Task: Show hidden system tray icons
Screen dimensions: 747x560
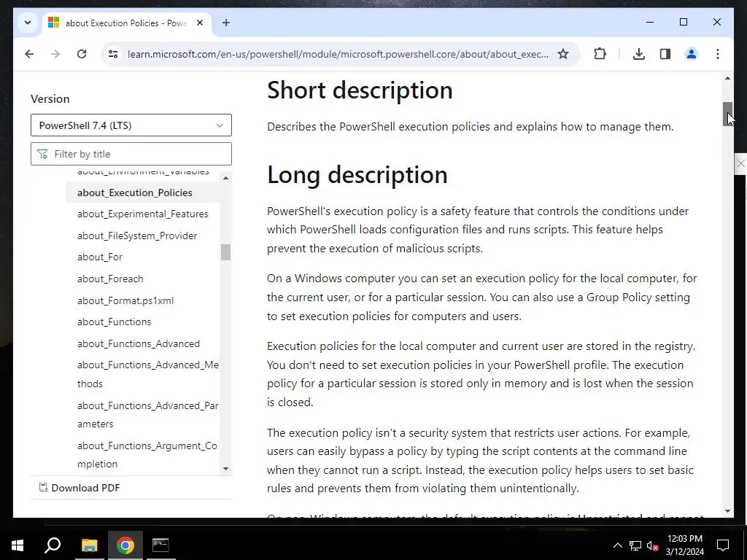Action: (x=617, y=545)
